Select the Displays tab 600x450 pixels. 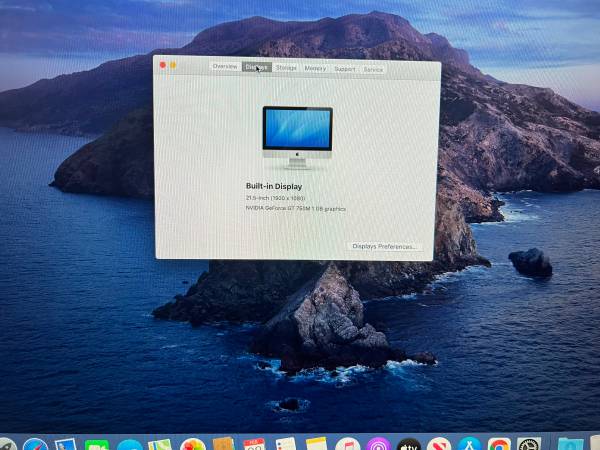click(257, 67)
